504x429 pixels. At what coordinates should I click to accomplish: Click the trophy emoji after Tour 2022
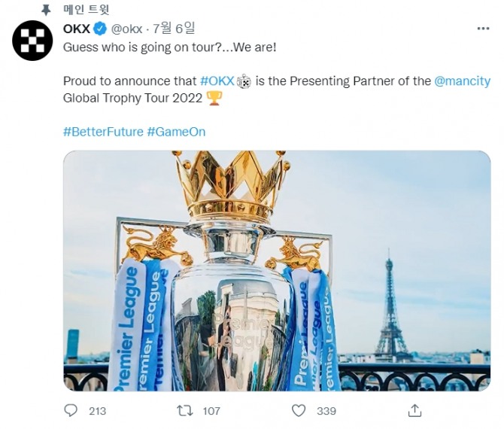pos(214,98)
